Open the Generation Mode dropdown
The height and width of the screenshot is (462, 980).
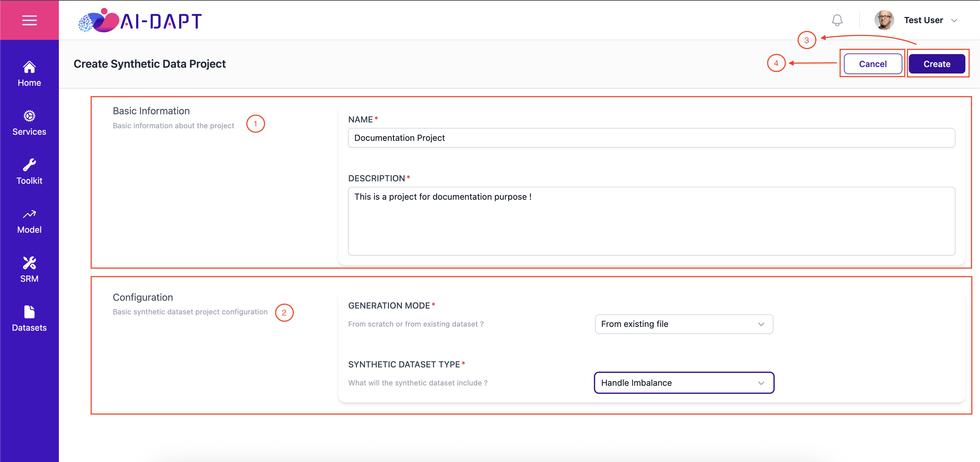[x=684, y=324]
